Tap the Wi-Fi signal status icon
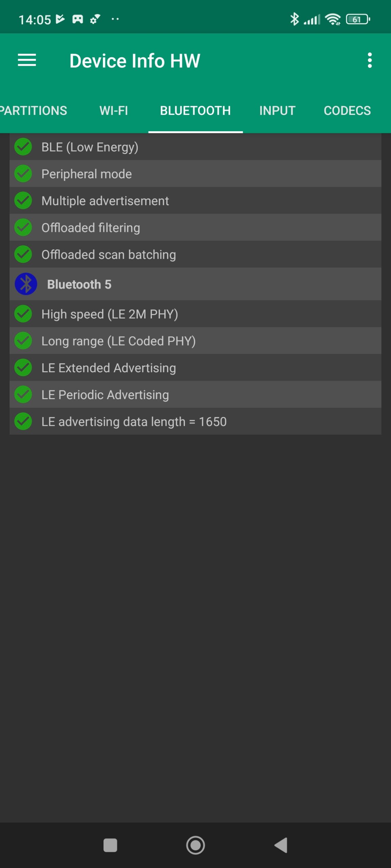Viewport: 391px width, 868px height. tap(333, 19)
